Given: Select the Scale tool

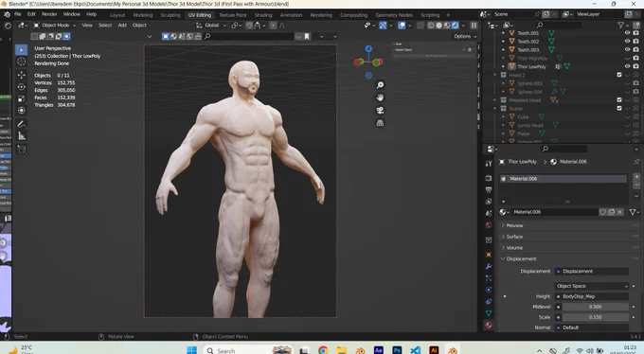Looking at the screenshot, I should [22, 99].
